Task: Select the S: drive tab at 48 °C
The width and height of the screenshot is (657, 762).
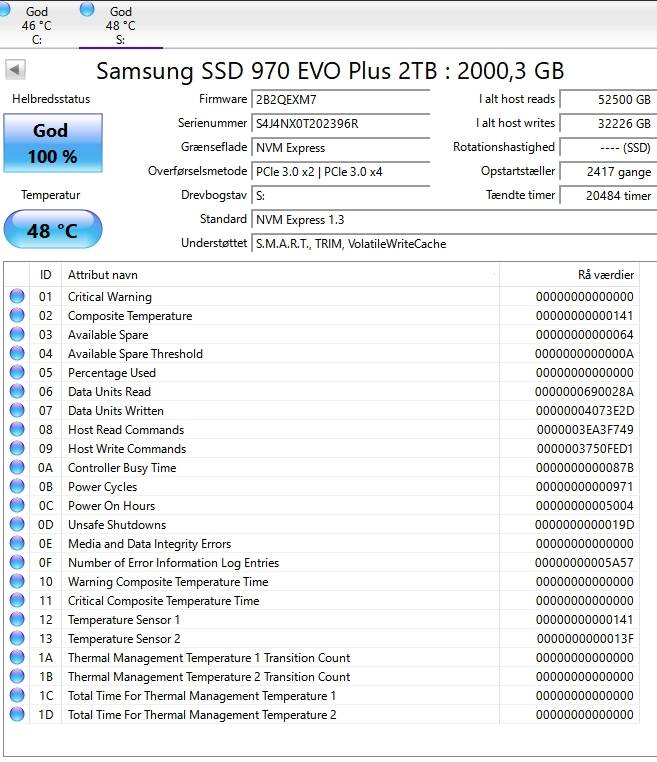Action: click(121, 25)
